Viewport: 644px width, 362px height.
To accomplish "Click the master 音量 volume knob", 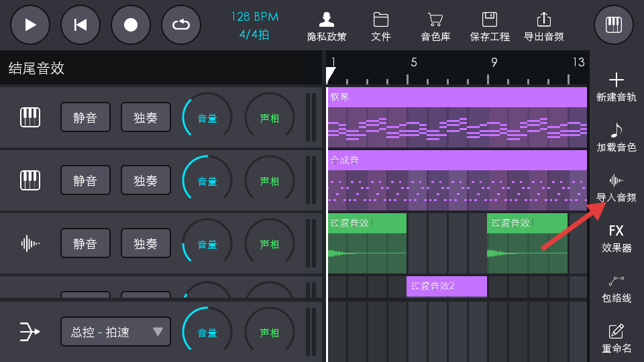I will (x=207, y=332).
